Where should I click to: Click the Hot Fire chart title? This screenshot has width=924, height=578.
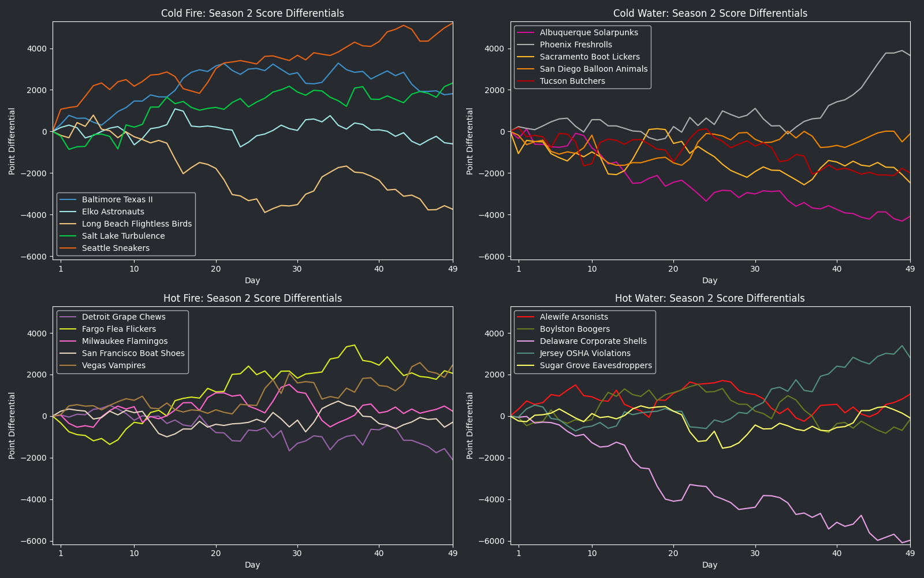pos(252,298)
